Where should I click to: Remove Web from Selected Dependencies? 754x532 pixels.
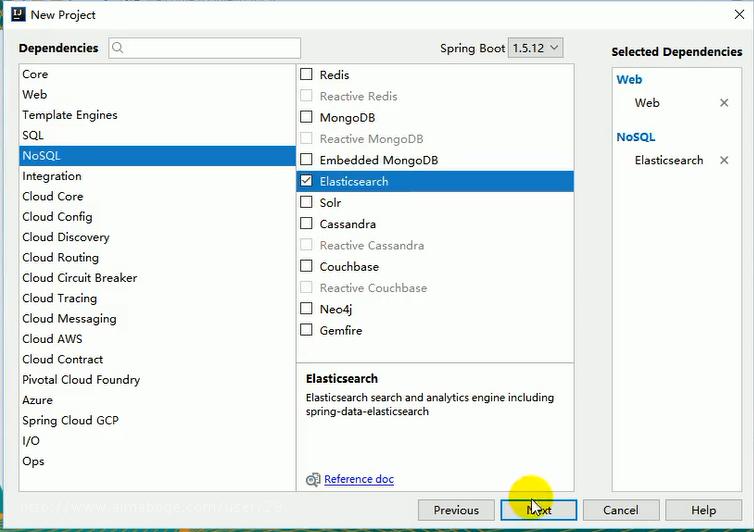click(x=724, y=102)
